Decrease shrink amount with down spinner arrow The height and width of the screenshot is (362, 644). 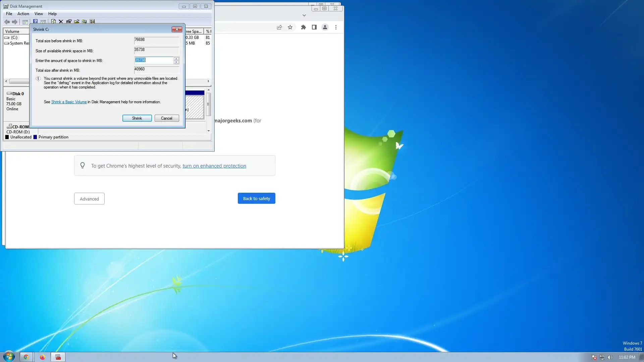click(x=176, y=62)
